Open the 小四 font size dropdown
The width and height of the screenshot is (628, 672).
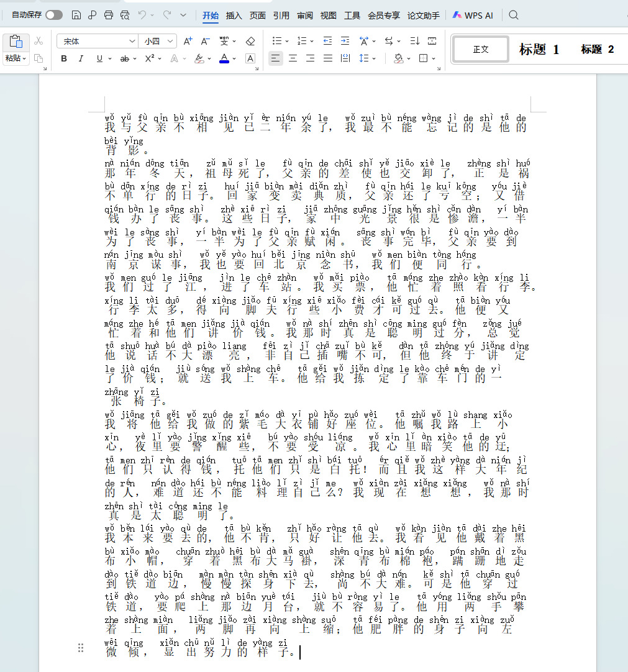point(170,41)
